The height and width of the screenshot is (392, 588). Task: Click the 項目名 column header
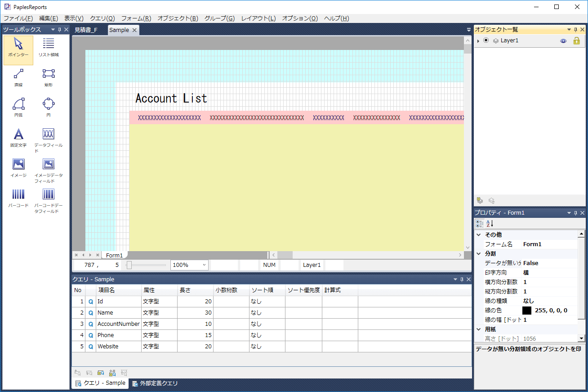119,290
